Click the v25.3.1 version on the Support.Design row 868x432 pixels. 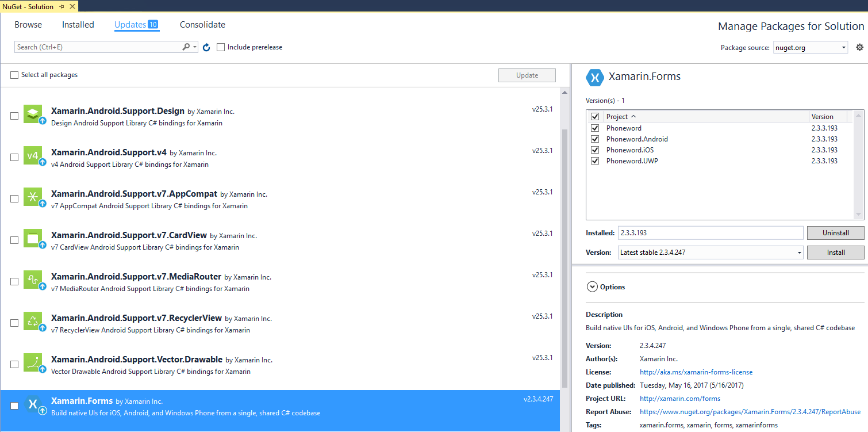(543, 109)
